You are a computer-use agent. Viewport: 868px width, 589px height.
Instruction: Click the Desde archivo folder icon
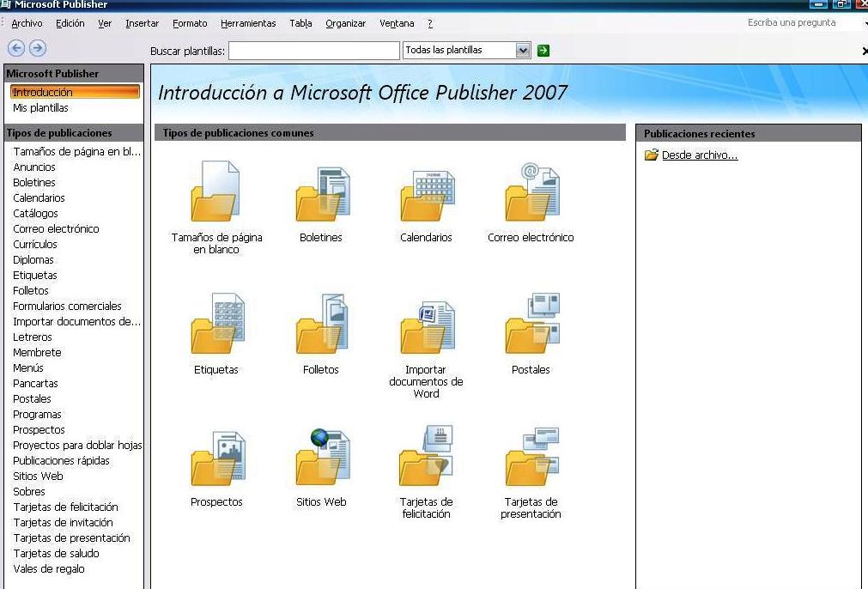pos(652,155)
